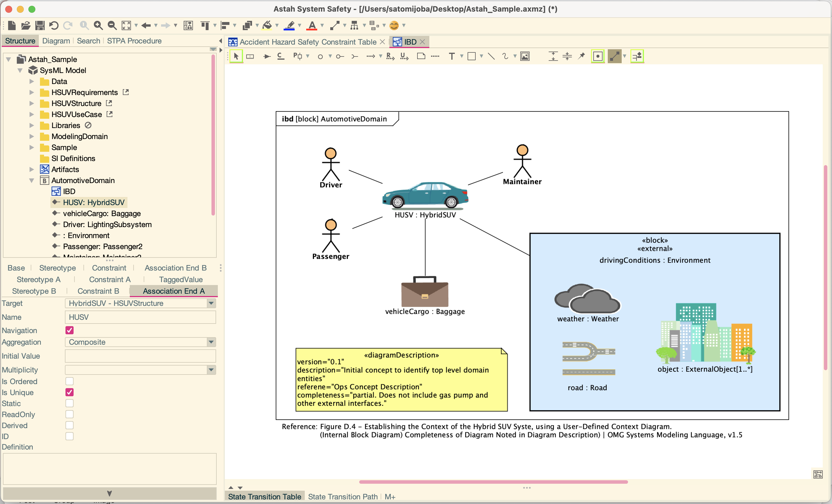The width and height of the screenshot is (832, 504).
Task: Click the Save file toolbar icon
Action: (40, 25)
